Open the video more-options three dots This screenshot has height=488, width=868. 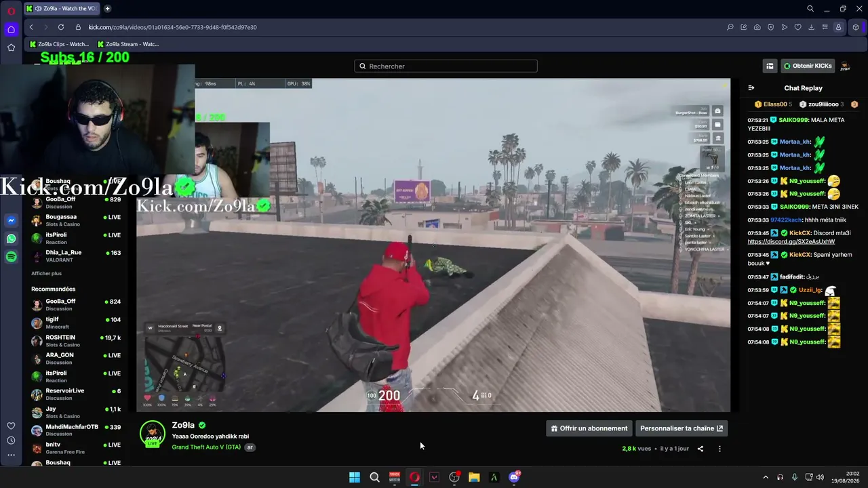pos(719,449)
